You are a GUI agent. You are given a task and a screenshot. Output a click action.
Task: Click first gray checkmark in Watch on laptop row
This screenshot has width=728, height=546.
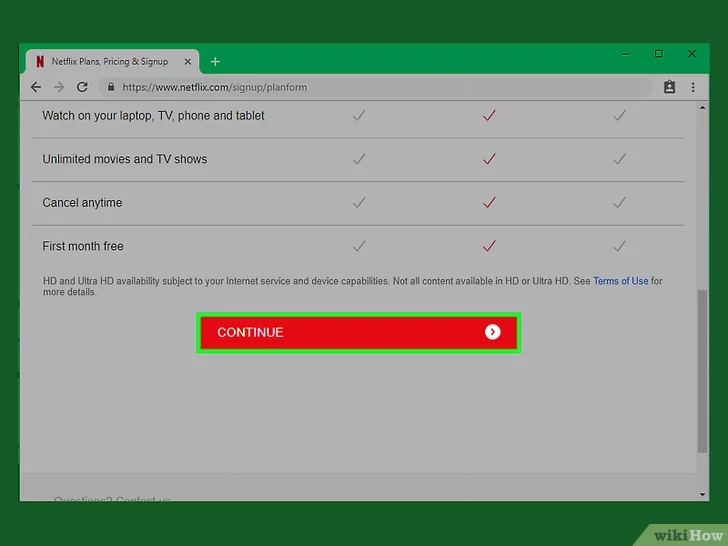359,115
